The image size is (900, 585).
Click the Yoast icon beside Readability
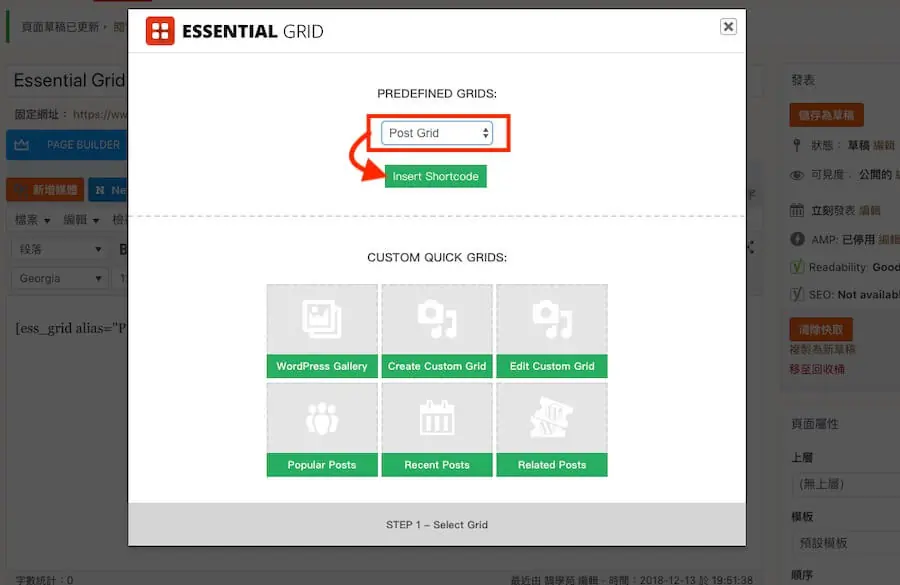click(797, 266)
